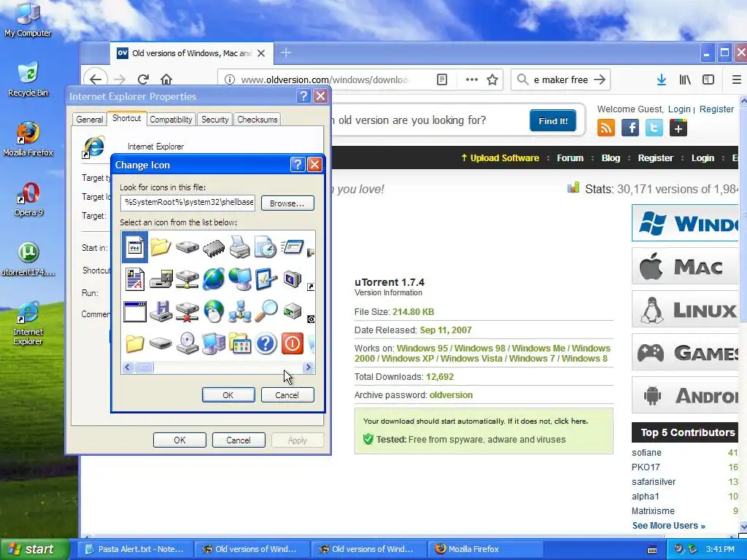
Task: Switch to Pasta Alert.txt Notepad taskbar item
Action: pos(136,549)
